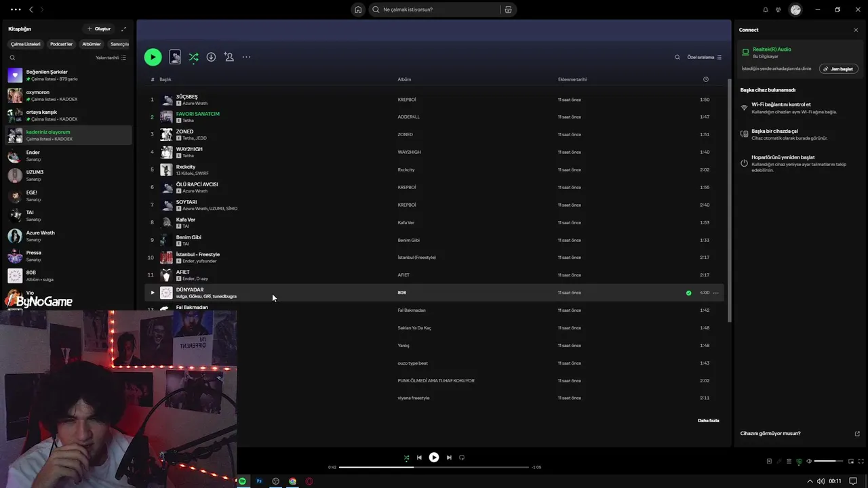The image size is (868, 488).
Task: Sort by the Eklenme tarihi column header
Action: [572, 79]
